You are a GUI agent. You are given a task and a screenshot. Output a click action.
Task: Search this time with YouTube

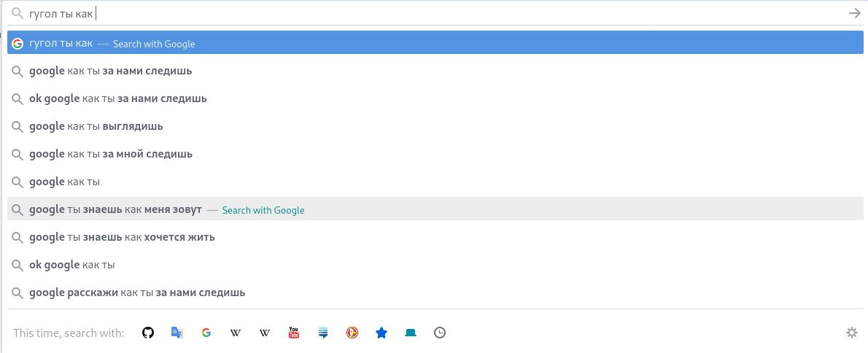pyautogui.click(x=294, y=333)
